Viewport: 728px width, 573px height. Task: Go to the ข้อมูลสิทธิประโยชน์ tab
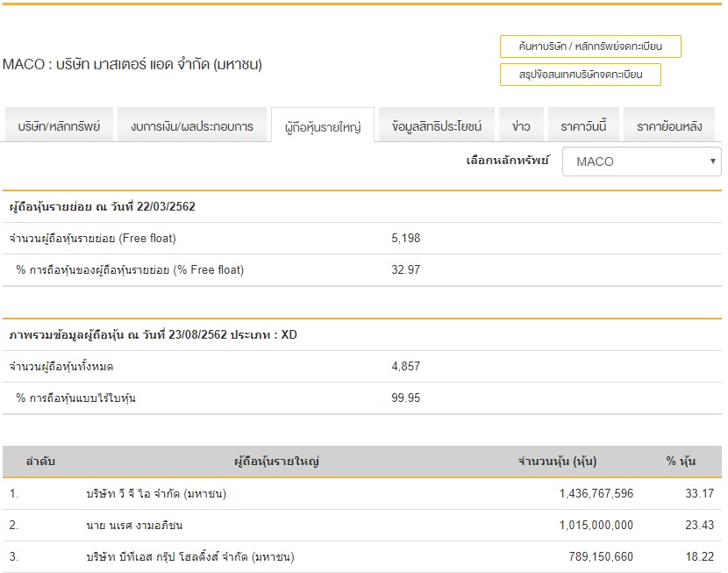(437, 125)
